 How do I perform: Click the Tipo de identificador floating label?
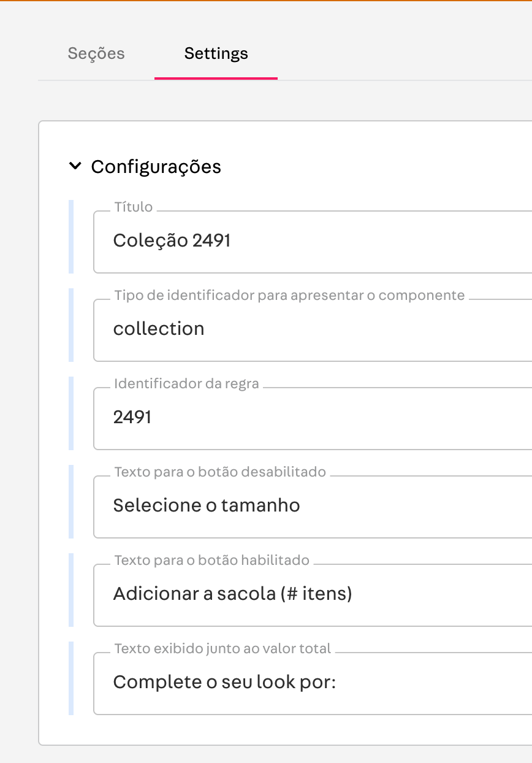click(289, 296)
